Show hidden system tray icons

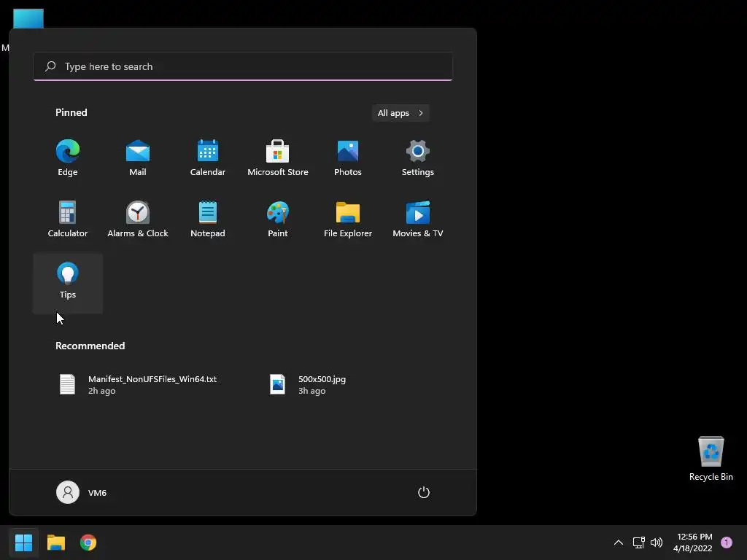click(x=619, y=542)
